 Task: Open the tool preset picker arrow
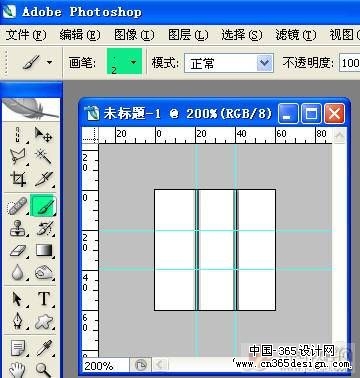[50, 62]
